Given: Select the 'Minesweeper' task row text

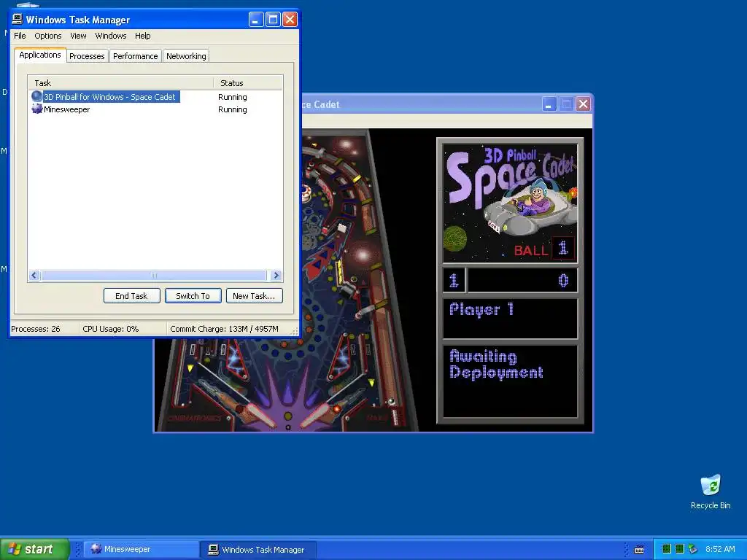Looking at the screenshot, I should pos(66,109).
